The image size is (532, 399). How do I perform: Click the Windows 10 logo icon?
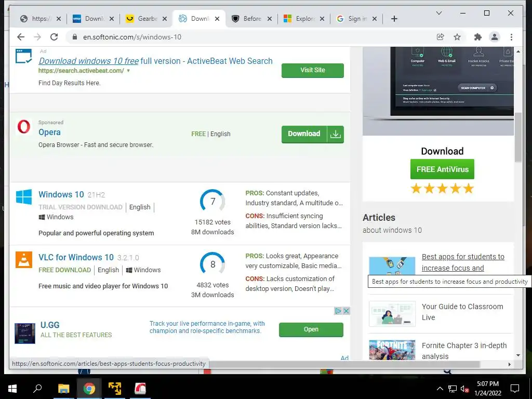(x=24, y=197)
